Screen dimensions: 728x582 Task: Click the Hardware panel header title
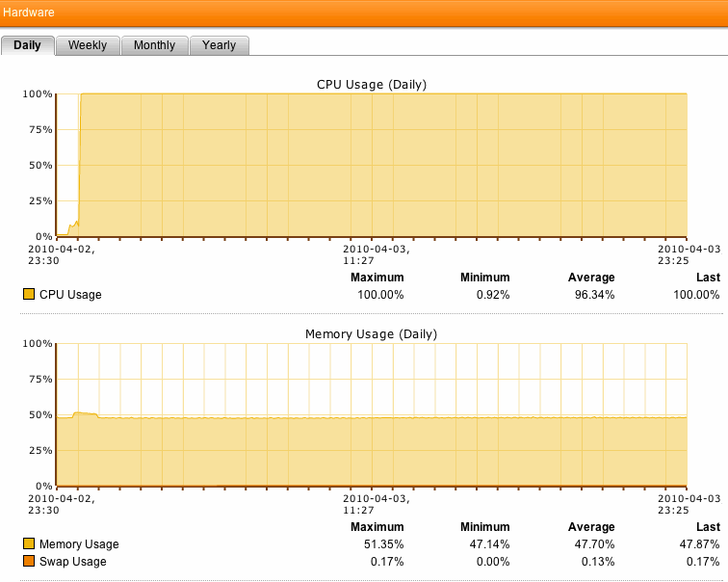click(x=28, y=13)
